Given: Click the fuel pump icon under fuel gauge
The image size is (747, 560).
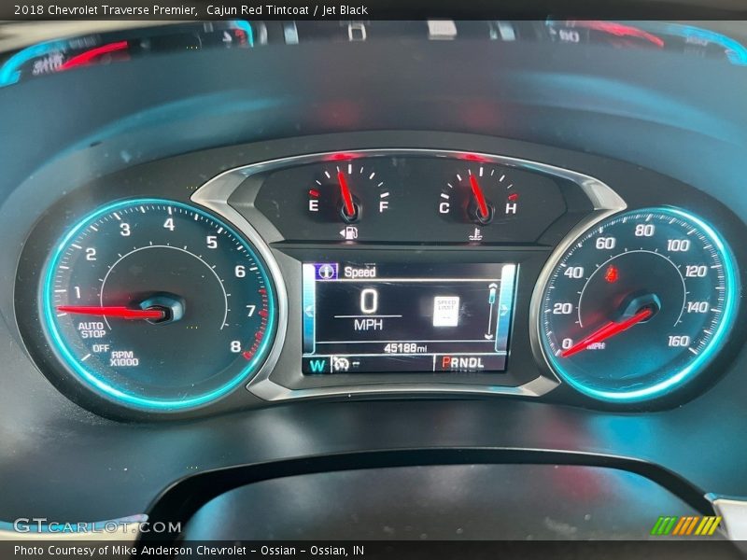Looking at the screenshot, I should click(349, 232).
